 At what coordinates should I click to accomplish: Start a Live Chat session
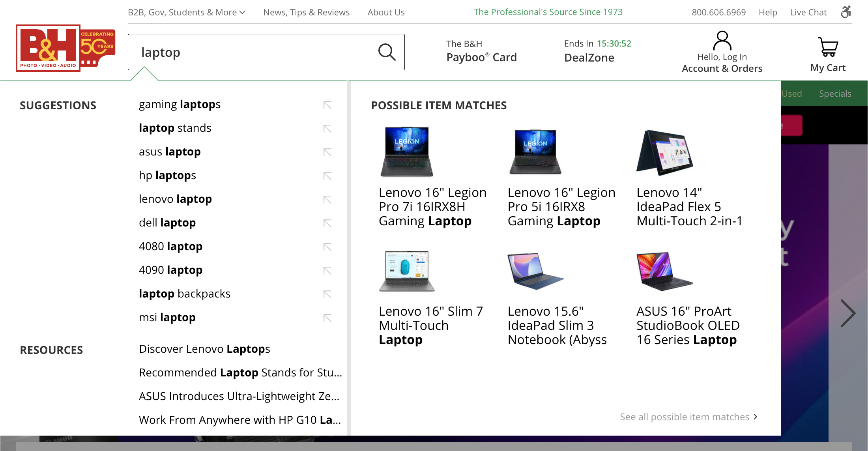click(808, 12)
